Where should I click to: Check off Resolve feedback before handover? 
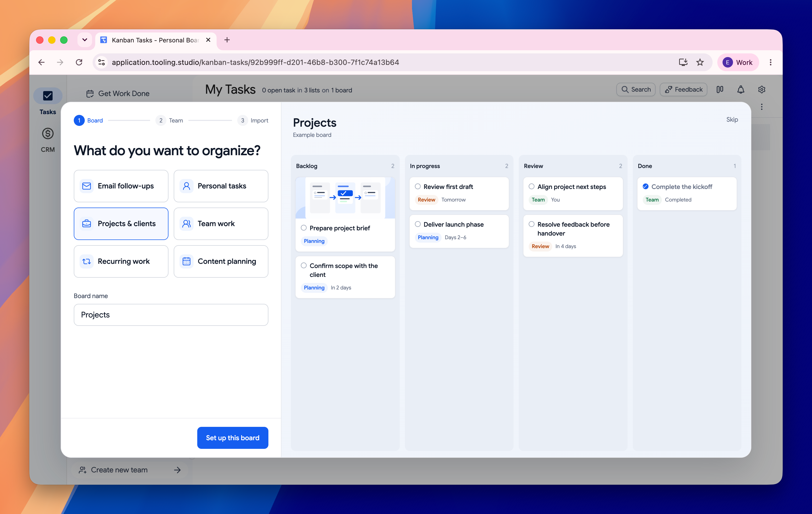(x=532, y=224)
